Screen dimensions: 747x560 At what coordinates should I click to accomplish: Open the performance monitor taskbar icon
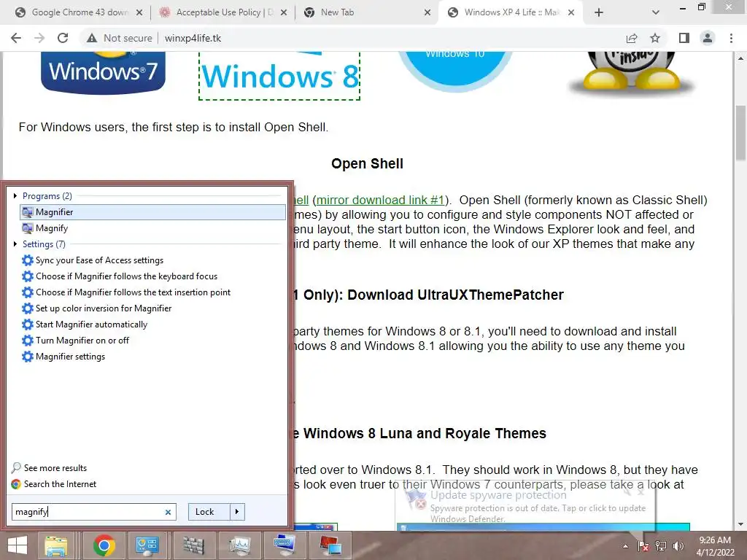[x=239, y=545]
